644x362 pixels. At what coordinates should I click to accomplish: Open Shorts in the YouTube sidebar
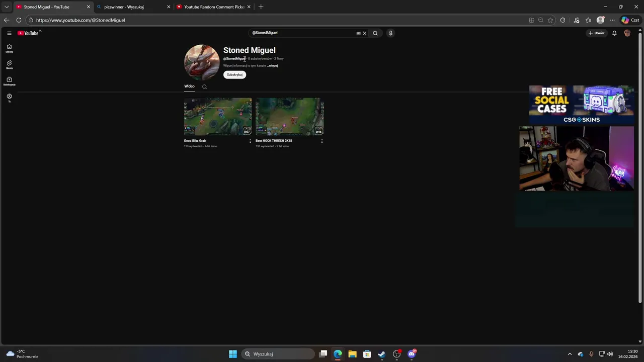pos(9,65)
